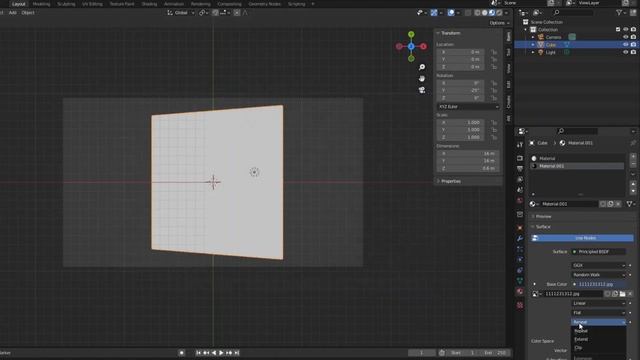Image resolution: width=640 pixels, height=360 pixels.
Task: Switch to the Sculpting workspace tab
Action: [x=66, y=4]
